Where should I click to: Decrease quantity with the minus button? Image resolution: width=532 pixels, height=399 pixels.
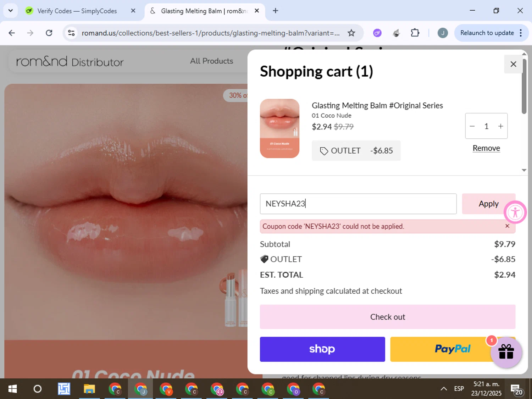point(472,126)
